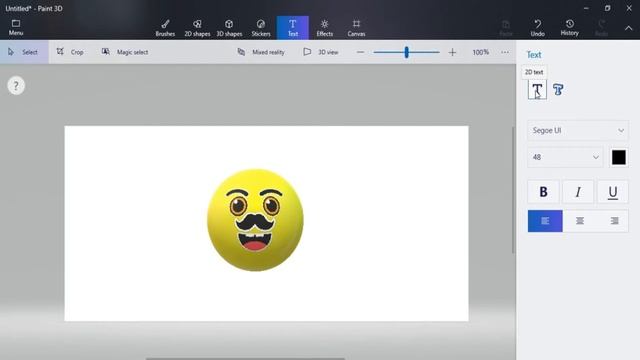Set text alignment to right

(614, 221)
